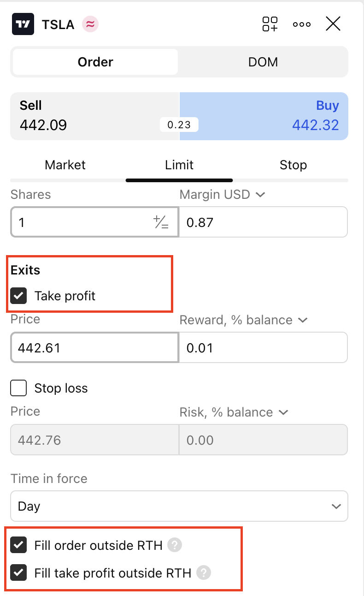This screenshot has width=364, height=596.
Task: Click the TradingView logo icon
Action: point(23,24)
